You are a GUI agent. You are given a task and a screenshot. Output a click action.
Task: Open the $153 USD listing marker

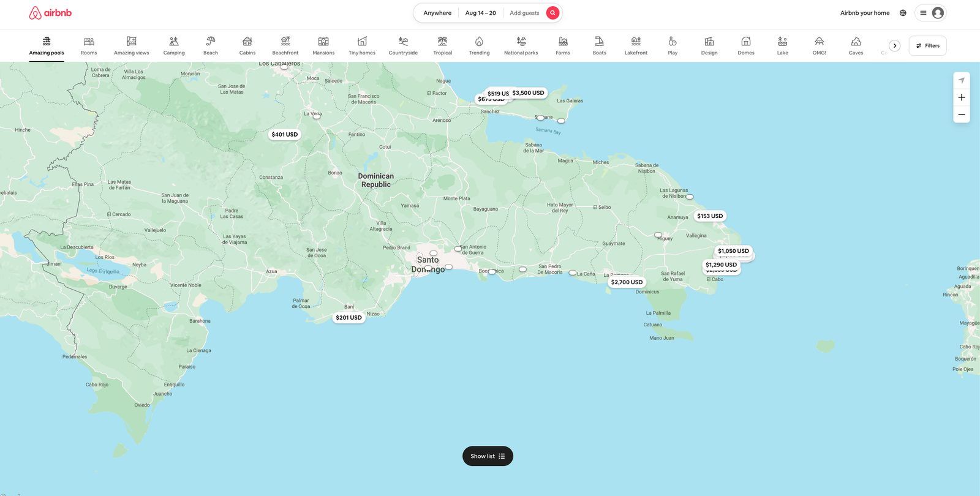(710, 216)
